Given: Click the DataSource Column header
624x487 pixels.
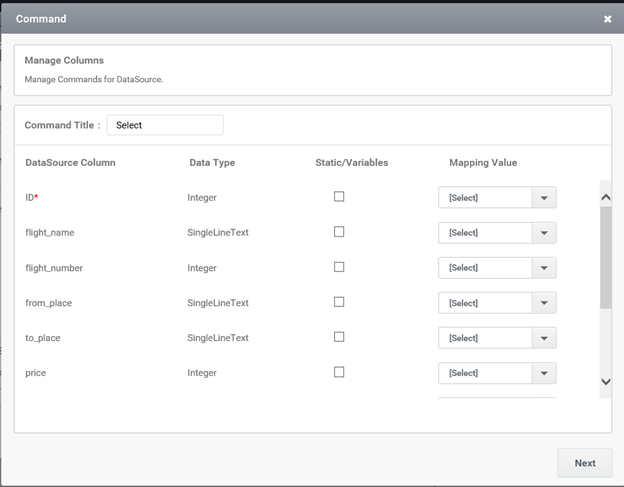Looking at the screenshot, I should point(70,162).
